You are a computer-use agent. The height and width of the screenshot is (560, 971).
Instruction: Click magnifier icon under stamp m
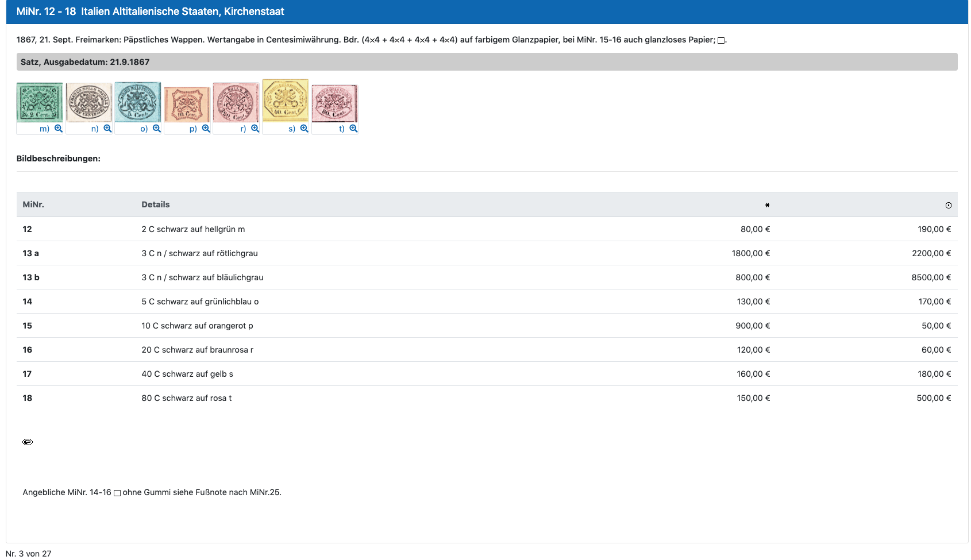coord(59,129)
